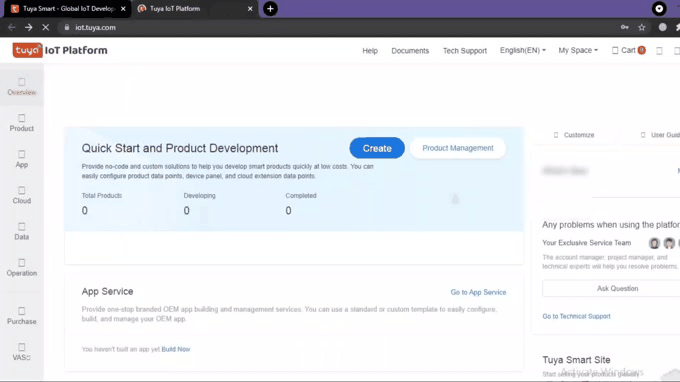The image size is (680, 382).
Task: Click the blue Create button
Action: [377, 148]
